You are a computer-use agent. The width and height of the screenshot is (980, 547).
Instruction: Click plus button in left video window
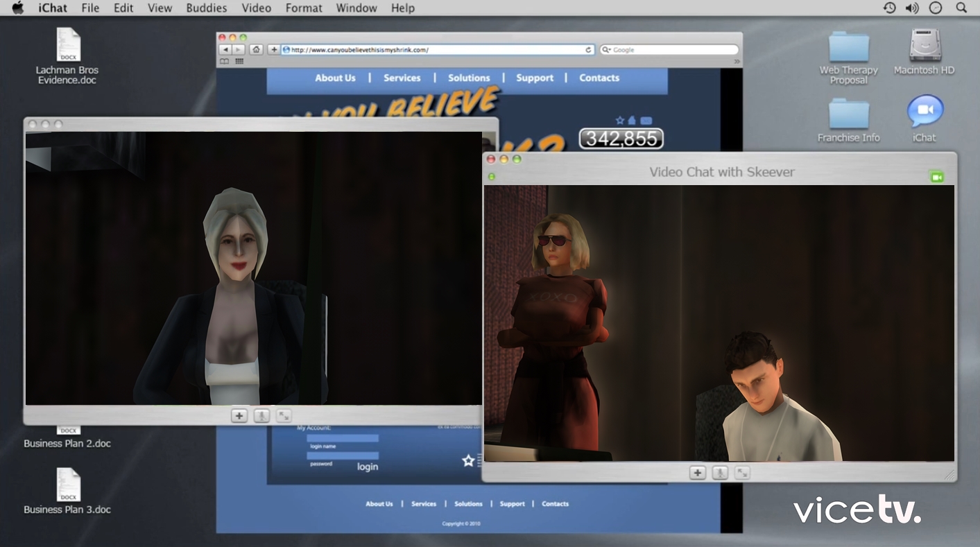(239, 416)
